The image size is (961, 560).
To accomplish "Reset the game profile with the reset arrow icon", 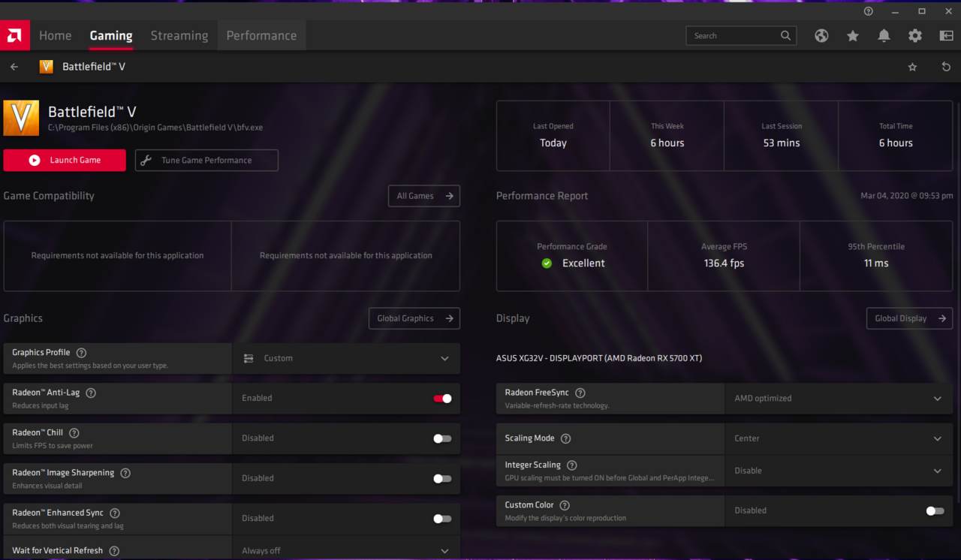I will (x=946, y=67).
